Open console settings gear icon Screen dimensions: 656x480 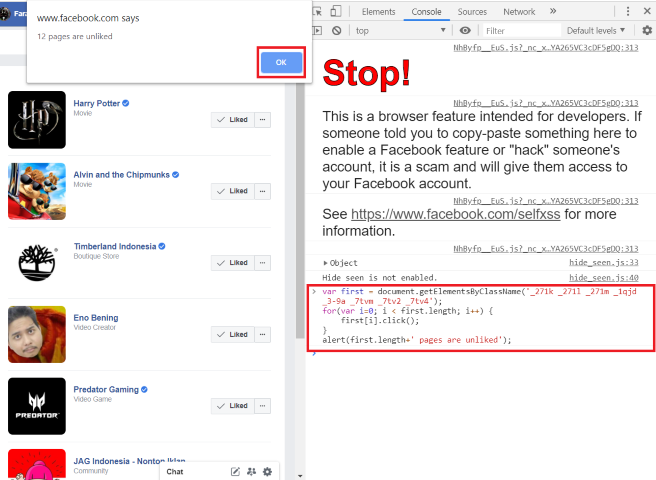tap(647, 31)
